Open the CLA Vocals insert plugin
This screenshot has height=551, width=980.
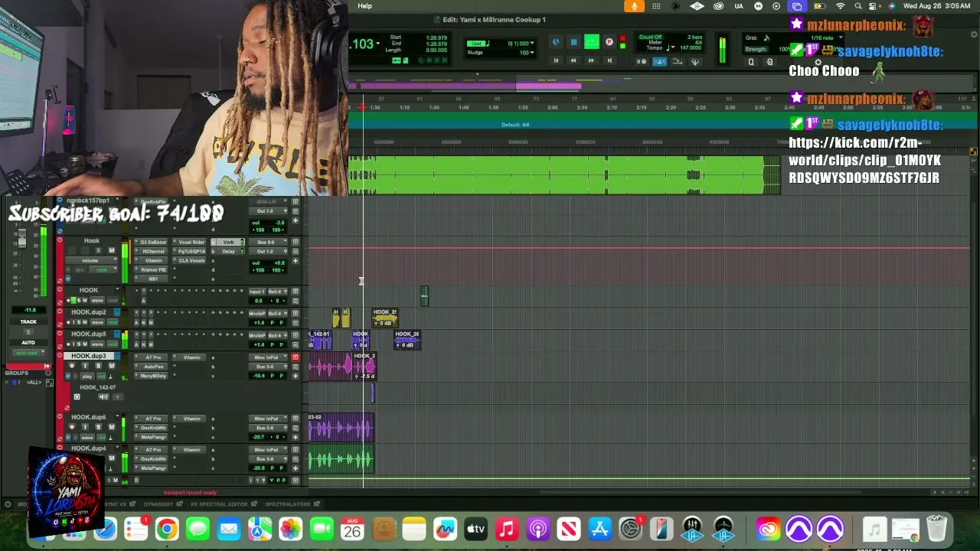(191, 260)
